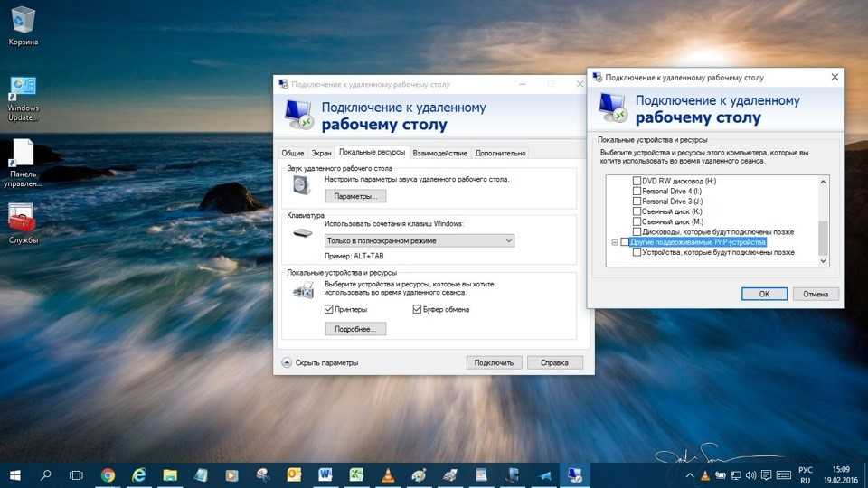Click the Подключить button
This screenshot has height=488, width=868.
coord(494,363)
